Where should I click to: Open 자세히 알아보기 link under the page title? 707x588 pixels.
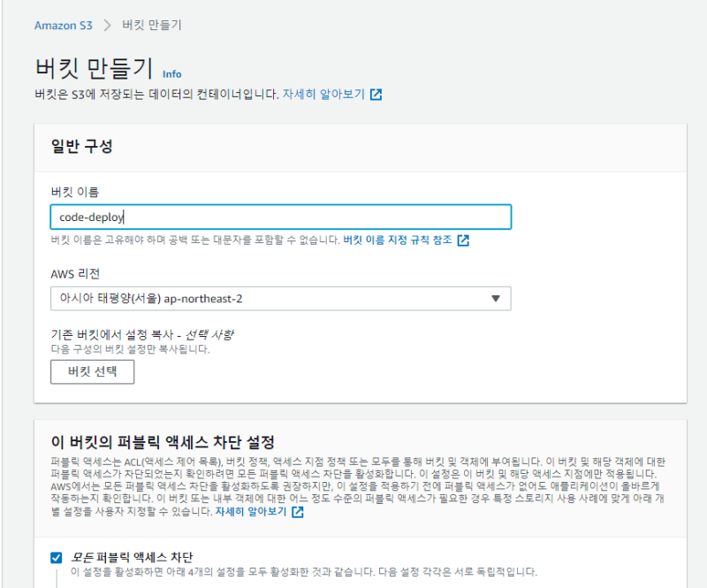[323, 94]
